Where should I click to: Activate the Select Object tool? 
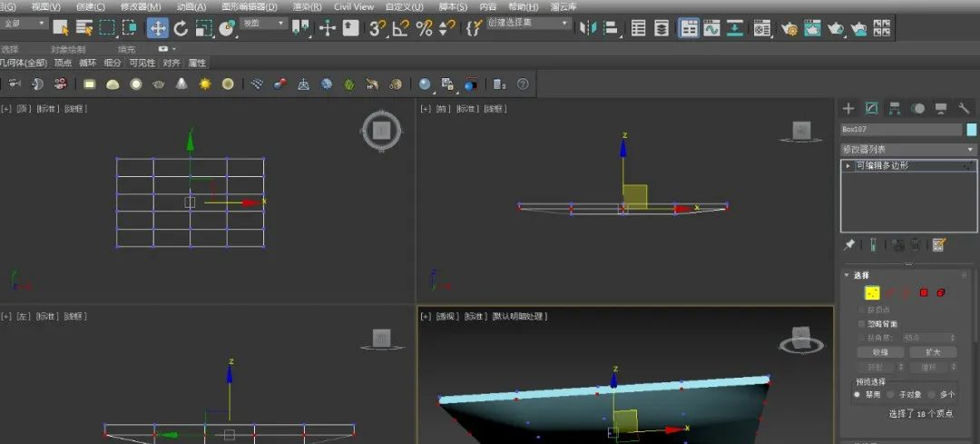point(61,27)
